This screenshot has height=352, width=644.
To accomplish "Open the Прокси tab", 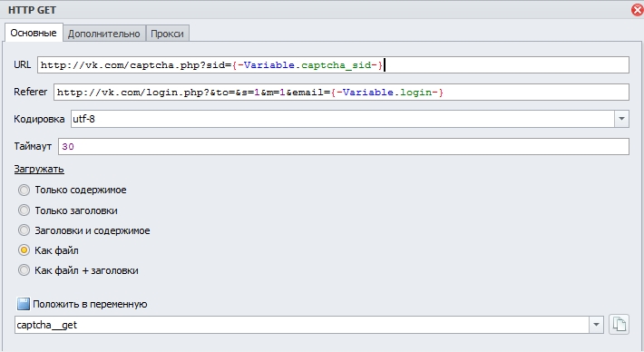I will coord(167,34).
